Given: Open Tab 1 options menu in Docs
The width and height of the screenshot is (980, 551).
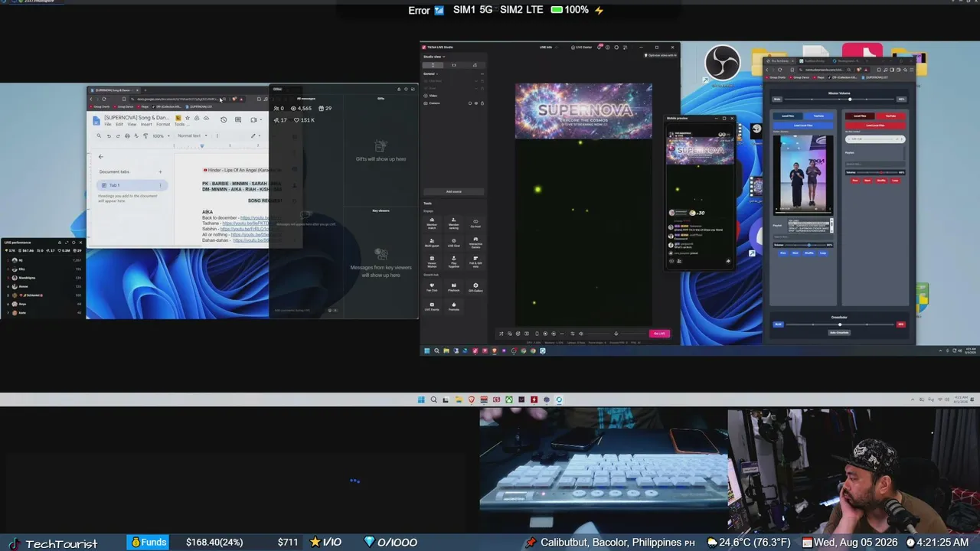Looking at the screenshot, I should point(160,185).
